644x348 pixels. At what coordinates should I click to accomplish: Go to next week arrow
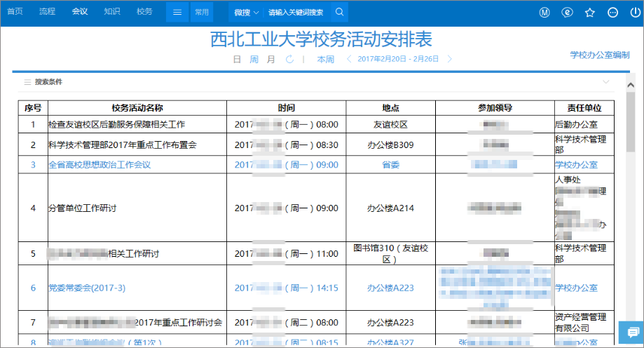coord(450,59)
